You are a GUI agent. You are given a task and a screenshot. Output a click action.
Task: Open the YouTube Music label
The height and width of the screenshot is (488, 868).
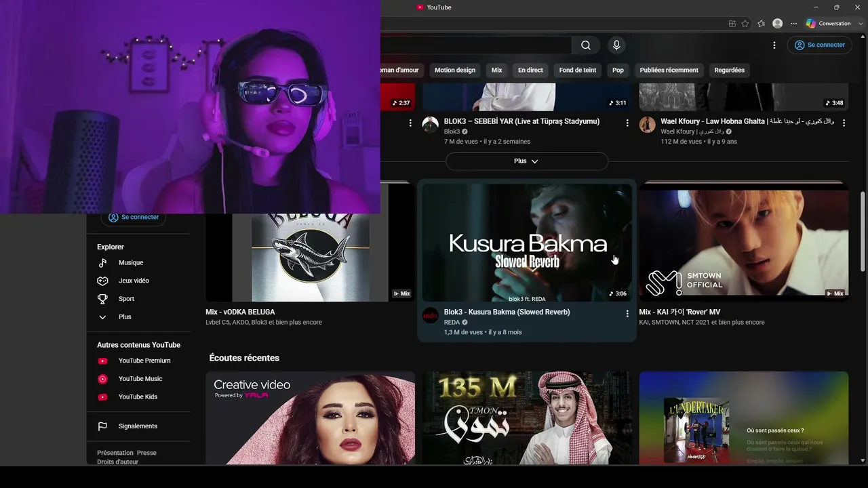140,379
